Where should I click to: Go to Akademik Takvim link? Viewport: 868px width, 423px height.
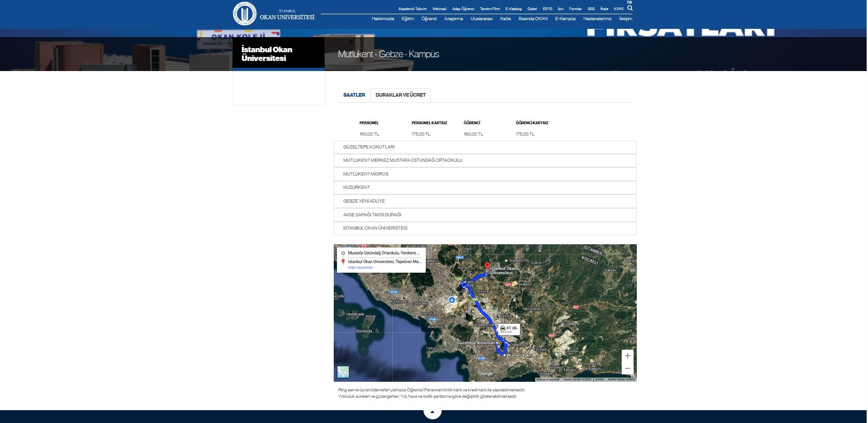[x=412, y=9]
